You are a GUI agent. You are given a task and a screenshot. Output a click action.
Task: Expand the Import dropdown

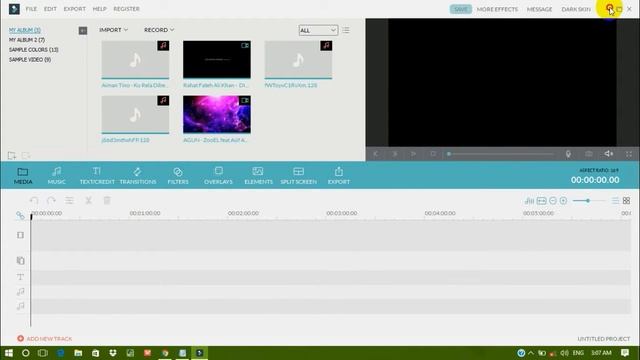pyautogui.click(x=113, y=30)
